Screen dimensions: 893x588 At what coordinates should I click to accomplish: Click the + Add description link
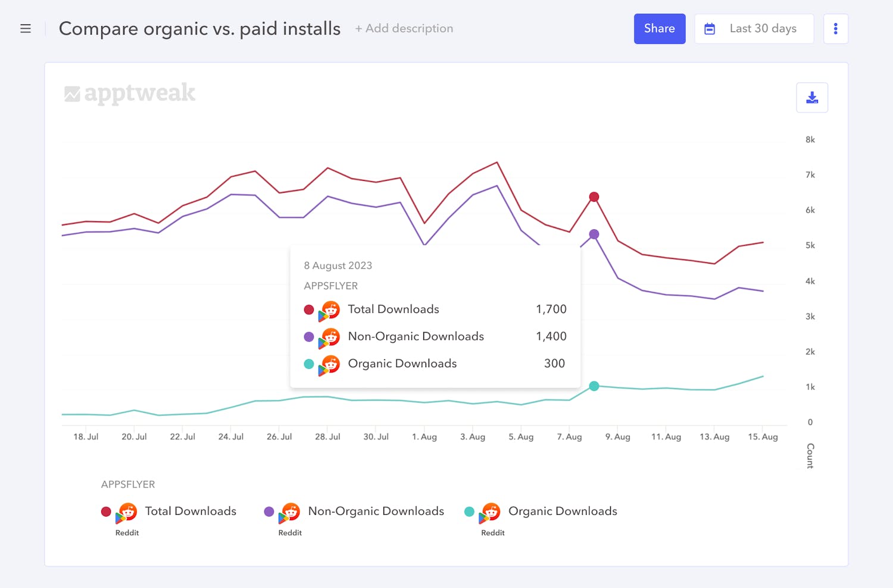[404, 29]
